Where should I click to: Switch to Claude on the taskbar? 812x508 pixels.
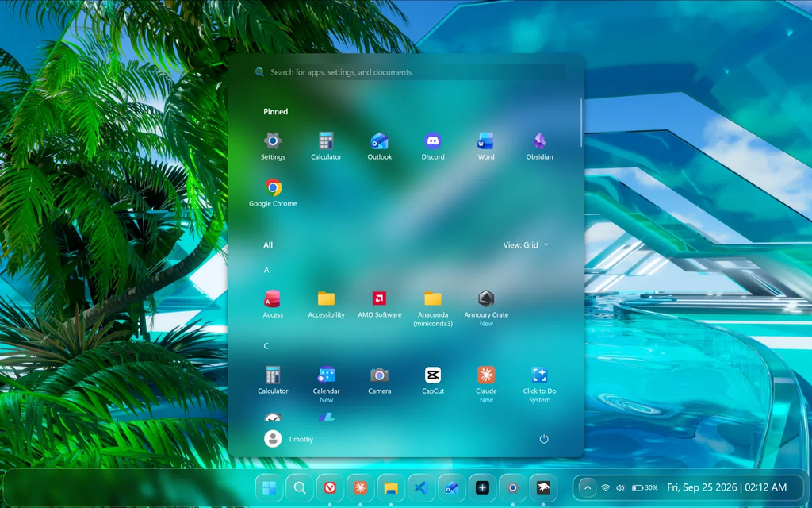pos(361,488)
